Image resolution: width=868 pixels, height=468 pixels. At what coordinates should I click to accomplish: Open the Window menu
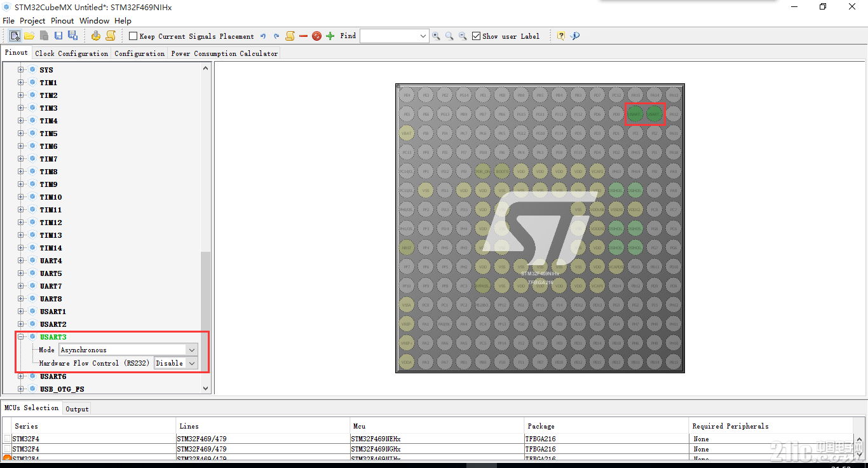(x=94, y=21)
